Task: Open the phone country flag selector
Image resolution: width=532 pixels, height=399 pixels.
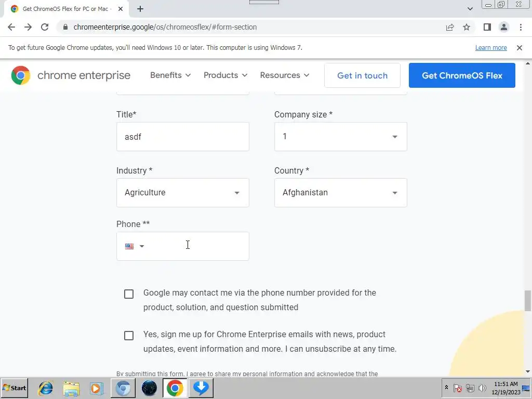Action: 135,246
